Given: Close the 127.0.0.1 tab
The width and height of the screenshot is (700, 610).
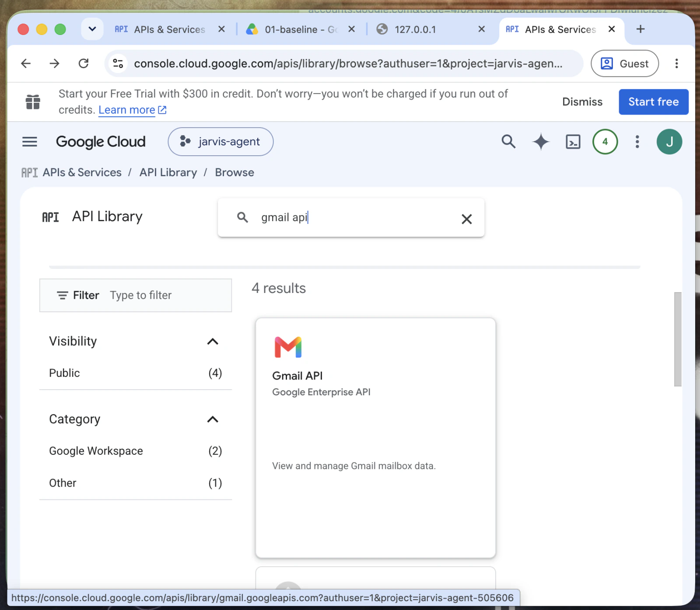Looking at the screenshot, I should pos(482,29).
